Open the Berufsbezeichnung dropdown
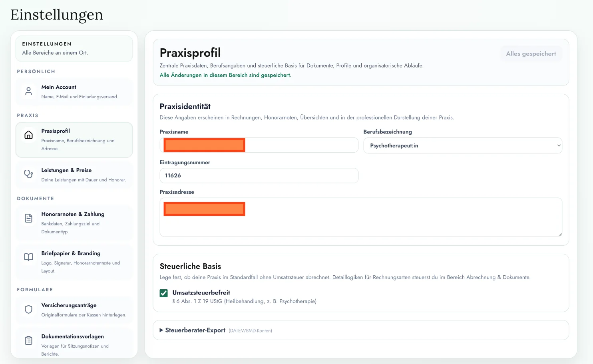Screen dimensions: 593x364 (x=462, y=145)
